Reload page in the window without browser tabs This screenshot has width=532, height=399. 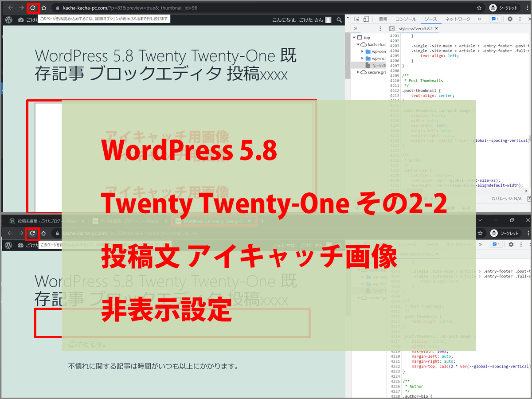[x=33, y=8]
